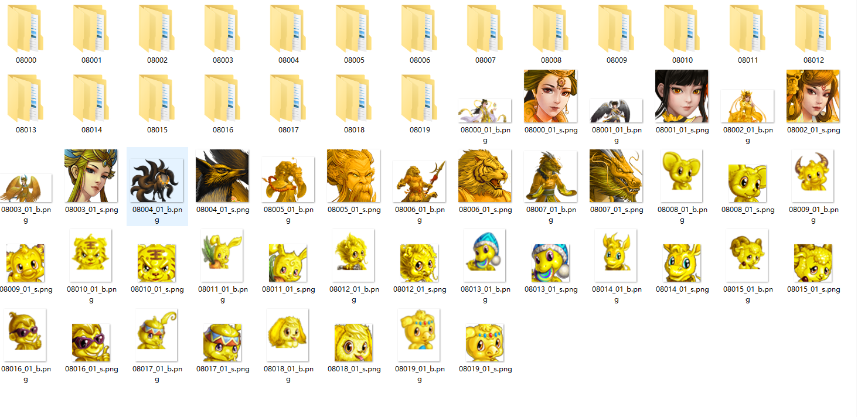Select 08019_01_s.png pig close-up thumbnail
Image resolution: width=868 pixels, height=417 pixels.
click(x=485, y=343)
